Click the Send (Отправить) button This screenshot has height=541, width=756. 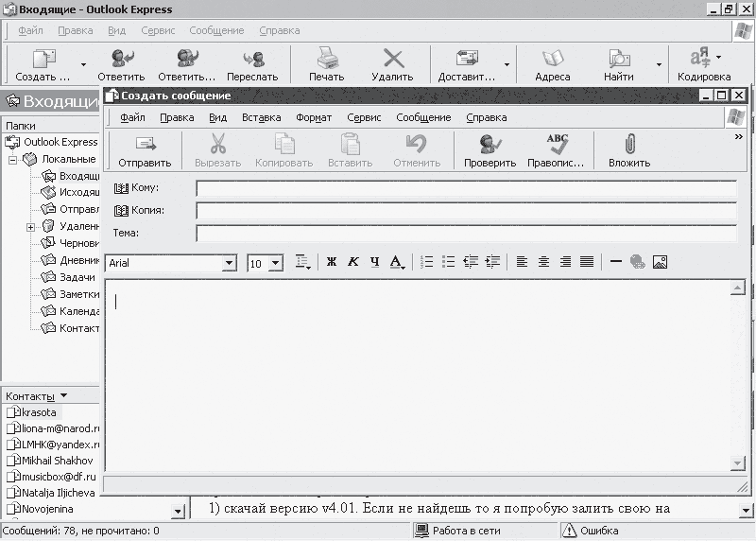[x=145, y=150]
